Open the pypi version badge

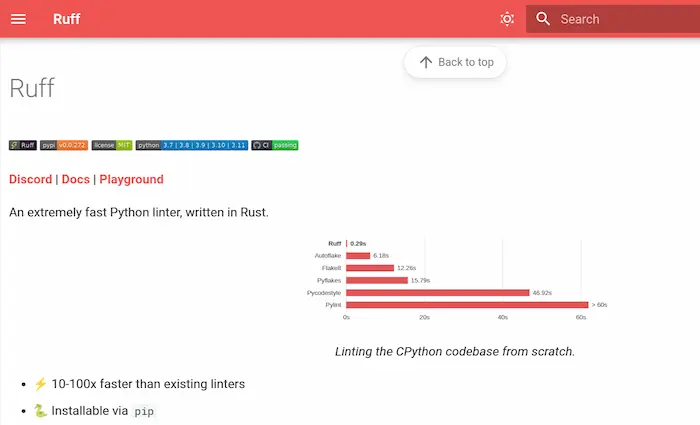[x=64, y=145]
